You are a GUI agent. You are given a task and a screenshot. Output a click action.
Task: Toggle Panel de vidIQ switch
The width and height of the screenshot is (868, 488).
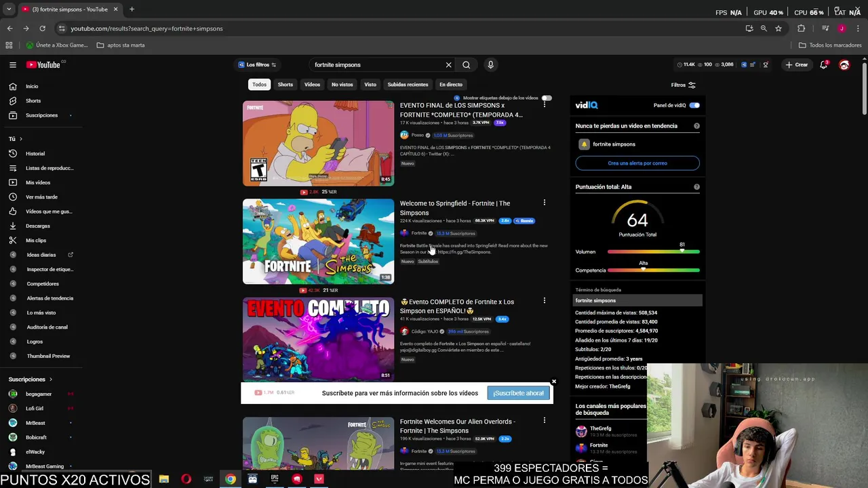point(694,106)
